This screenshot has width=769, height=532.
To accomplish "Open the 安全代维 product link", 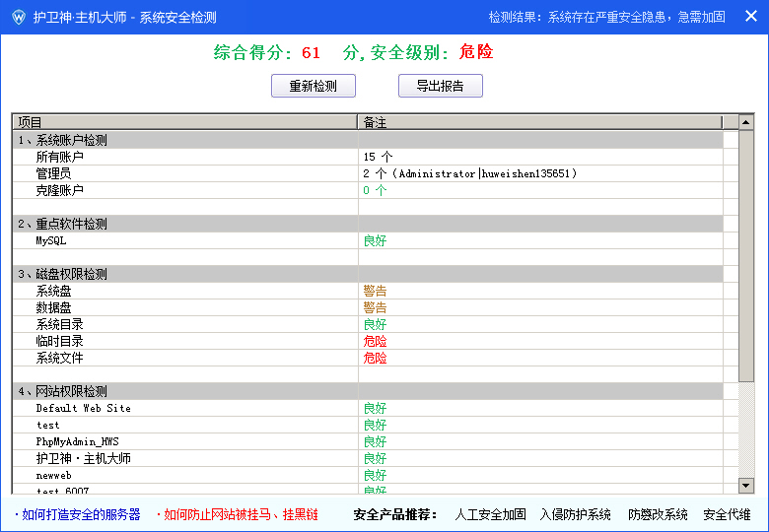I will pyautogui.click(x=727, y=514).
